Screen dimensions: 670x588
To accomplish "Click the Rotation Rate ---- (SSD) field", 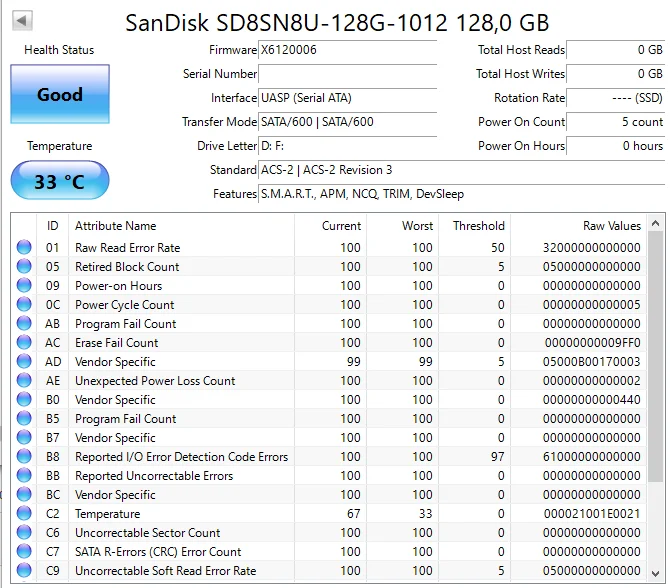I will point(615,98).
